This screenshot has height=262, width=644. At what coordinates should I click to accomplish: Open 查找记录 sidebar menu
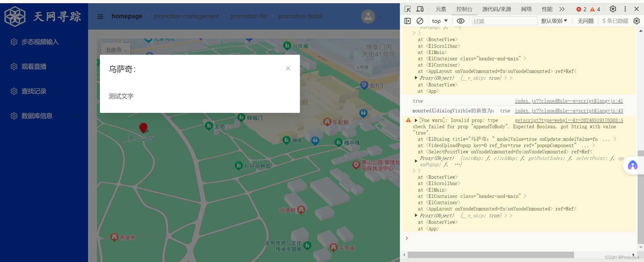[44, 91]
